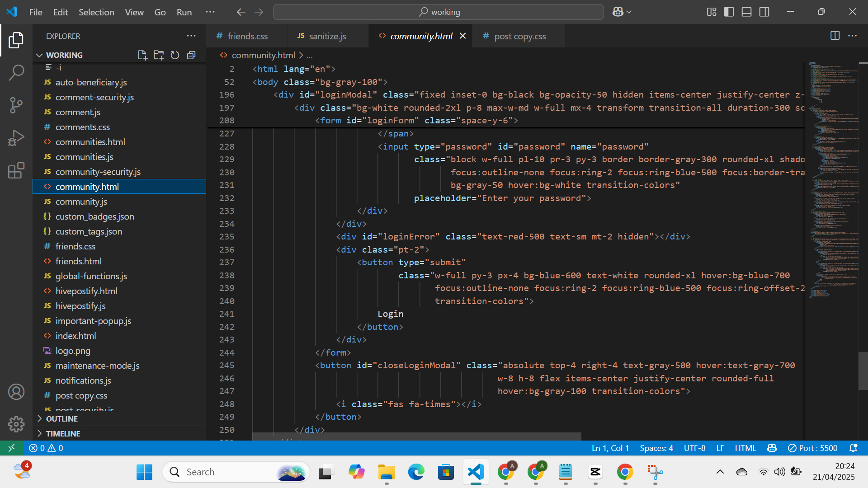Open comment-security.js file
This screenshot has height=488, width=868.
pyautogui.click(x=119, y=97)
